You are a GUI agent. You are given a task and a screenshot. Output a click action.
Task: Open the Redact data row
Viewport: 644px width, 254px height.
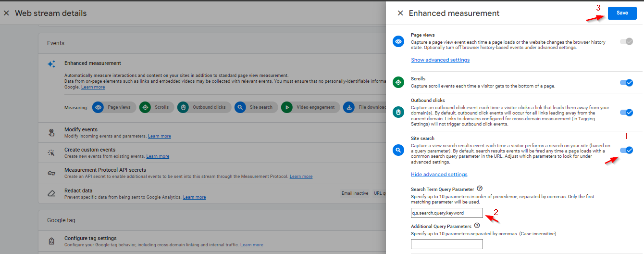click(x=212, y=193)
